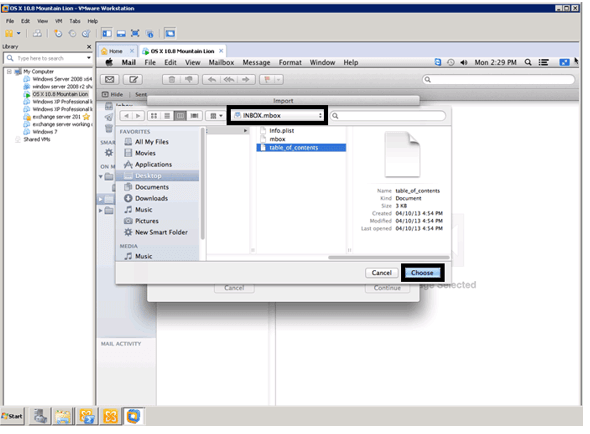Click the Back arrow in file dialog
This screenshot has height=434, width=590.
(x=126, y=116)
